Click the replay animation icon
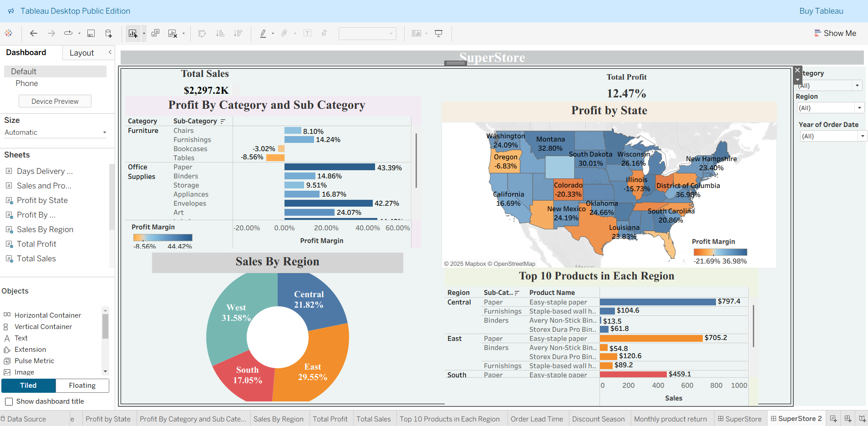 tap(68, 33)
